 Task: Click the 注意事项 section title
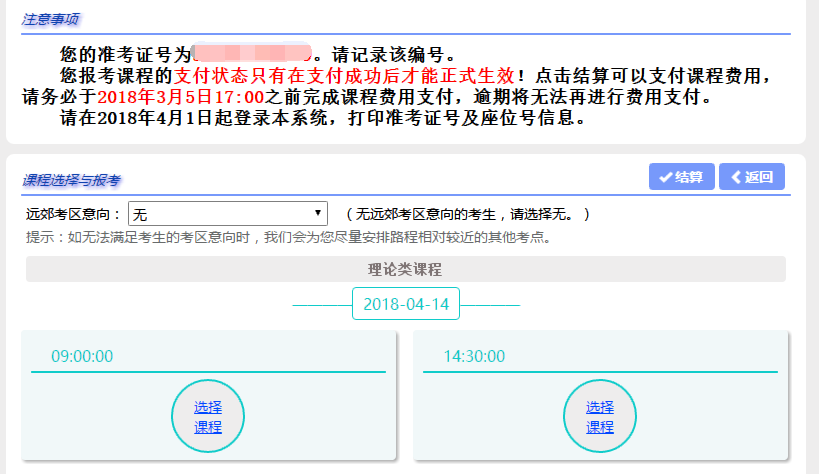(50, 17)
